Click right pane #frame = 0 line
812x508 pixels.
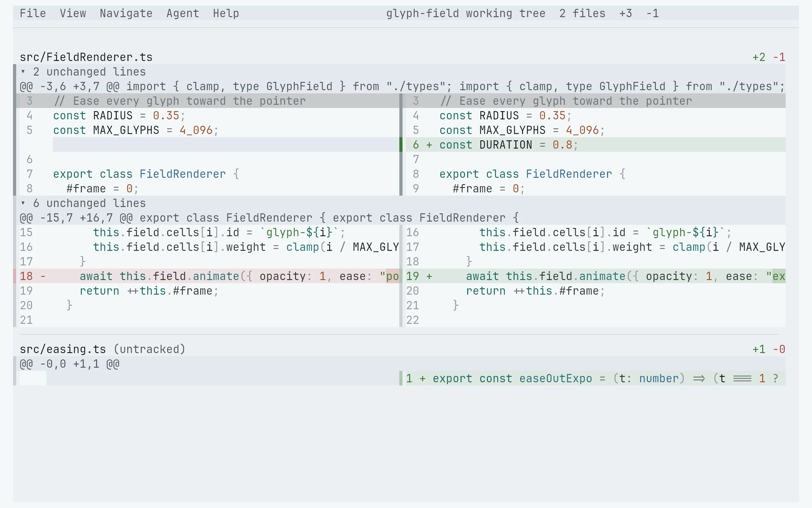click(596, 189)
